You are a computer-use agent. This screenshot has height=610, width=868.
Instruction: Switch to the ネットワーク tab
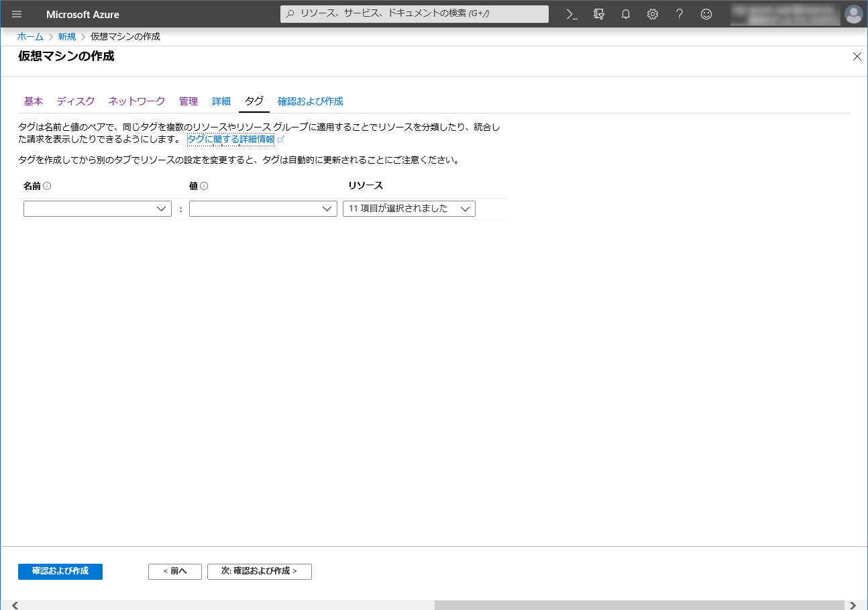(x=137, y=101)
